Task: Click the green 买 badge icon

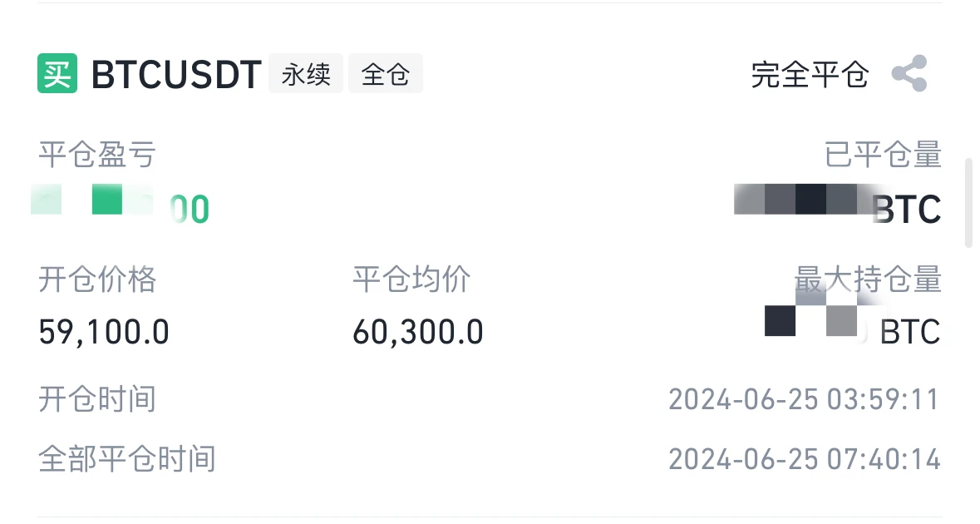Action: point(57,74)
